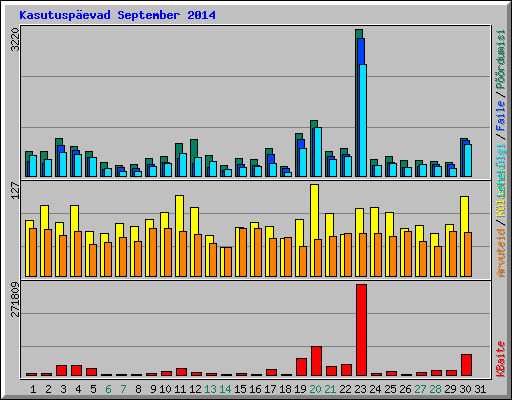Click the title 'Kasutuspäevad September 2014'
This screenshot has height=400, width=512.
(117, 15)
